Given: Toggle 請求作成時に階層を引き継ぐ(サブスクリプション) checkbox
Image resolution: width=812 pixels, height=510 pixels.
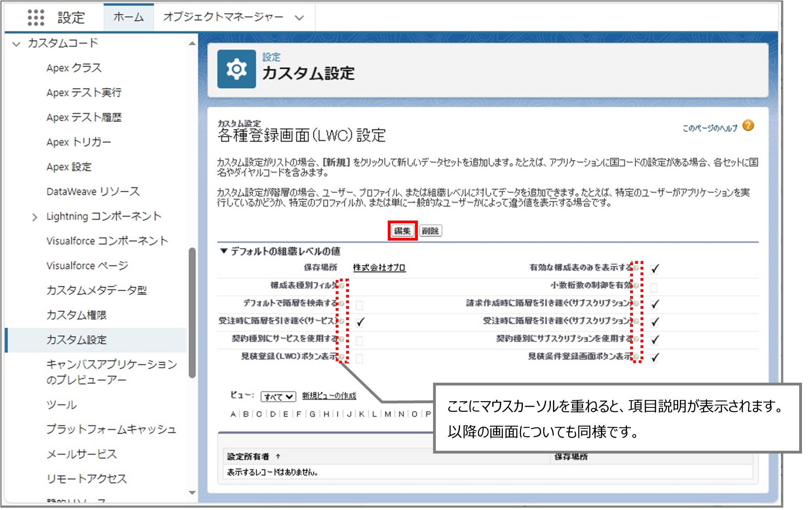Looking at the screenshot, I should 655,304.
